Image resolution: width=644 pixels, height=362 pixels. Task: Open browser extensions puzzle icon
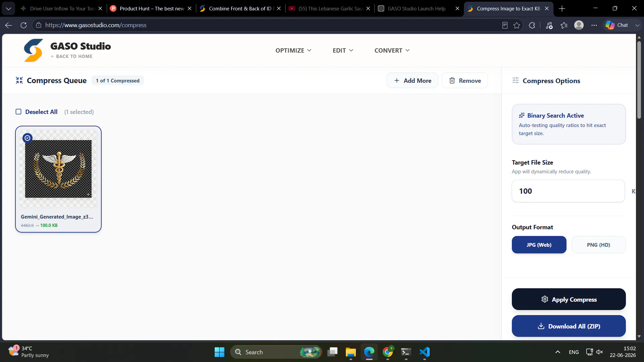pyautogui.click(x=532, y=25)
